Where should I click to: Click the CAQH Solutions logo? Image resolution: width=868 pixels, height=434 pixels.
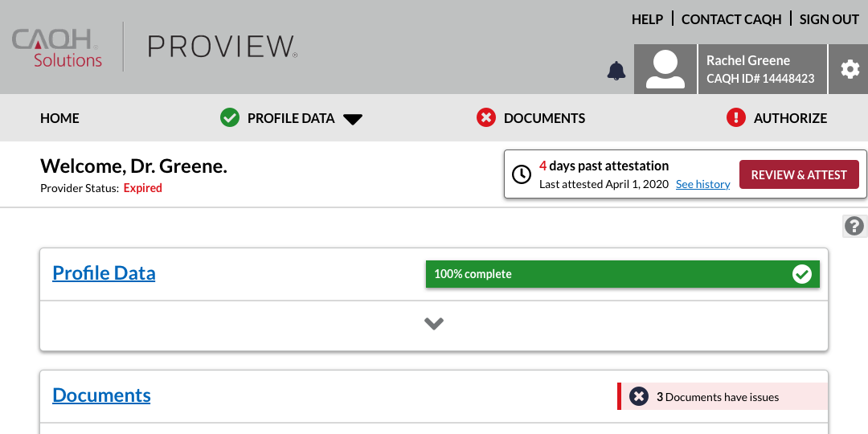click(x=56, y=47)
